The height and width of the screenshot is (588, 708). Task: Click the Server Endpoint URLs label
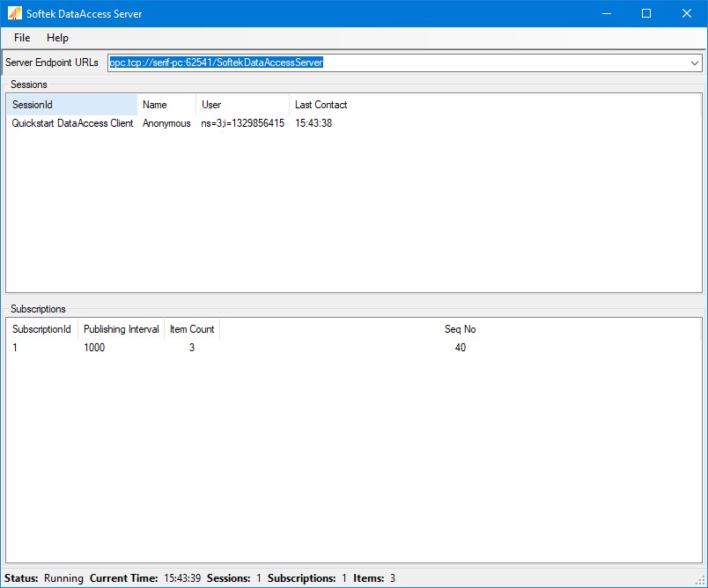[52, 62]
